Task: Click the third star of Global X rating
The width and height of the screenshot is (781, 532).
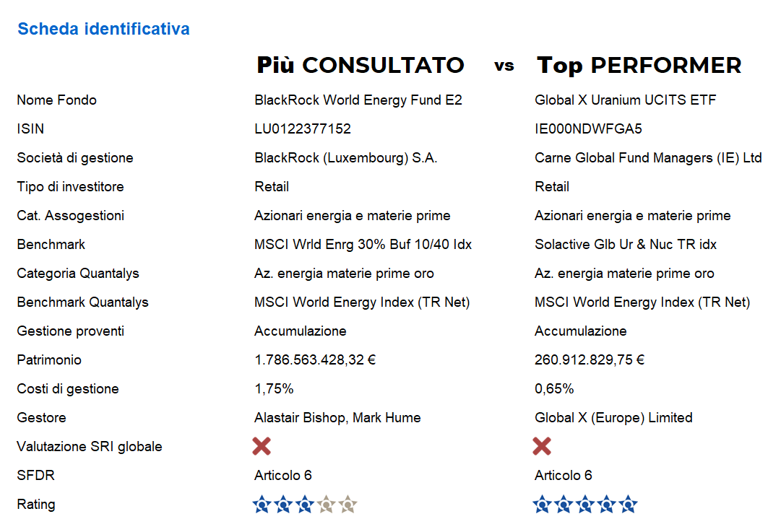Action: 585,504
